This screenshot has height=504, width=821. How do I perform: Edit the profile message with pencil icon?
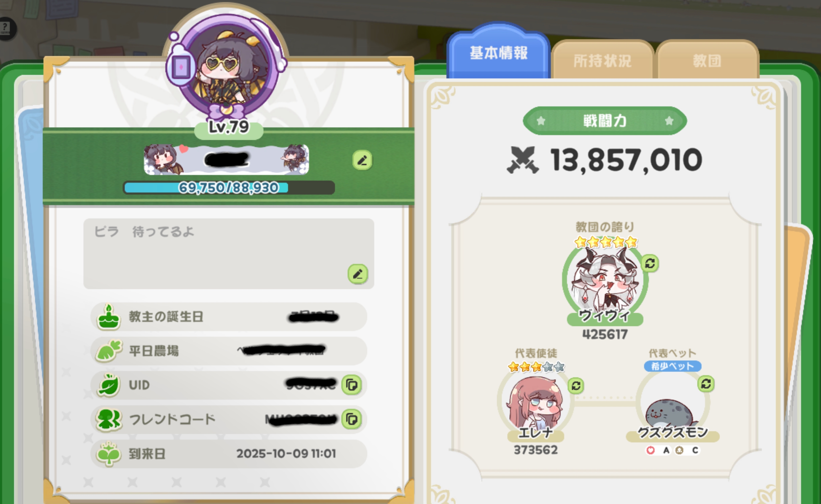click(x=358, y=274)
